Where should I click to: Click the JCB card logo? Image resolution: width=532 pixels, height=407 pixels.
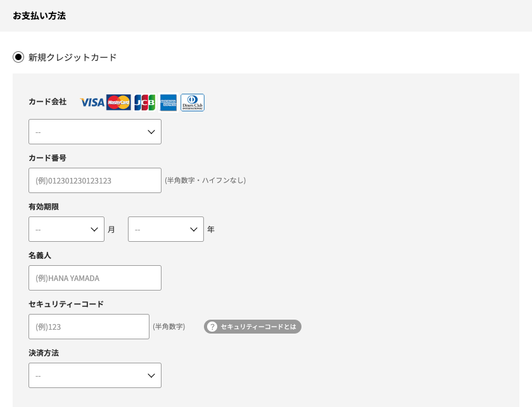tap(144, 103)
